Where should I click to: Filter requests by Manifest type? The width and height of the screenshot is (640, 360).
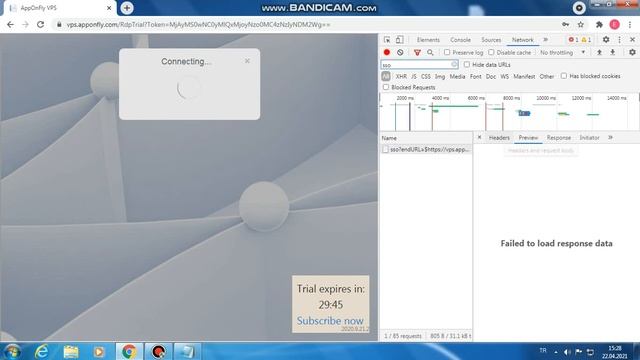(x=524, y=76)
